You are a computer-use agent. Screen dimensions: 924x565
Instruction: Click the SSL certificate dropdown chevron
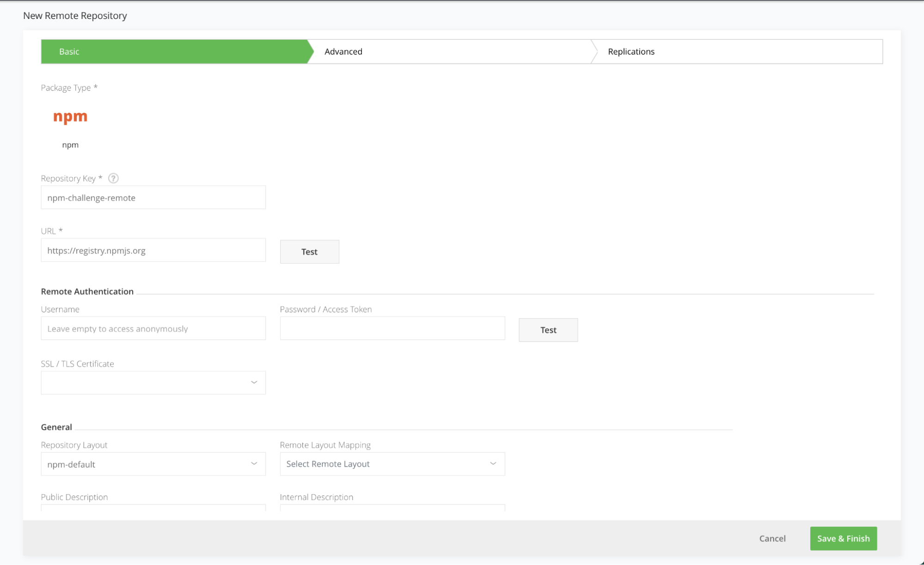click(x=254, y=382)
